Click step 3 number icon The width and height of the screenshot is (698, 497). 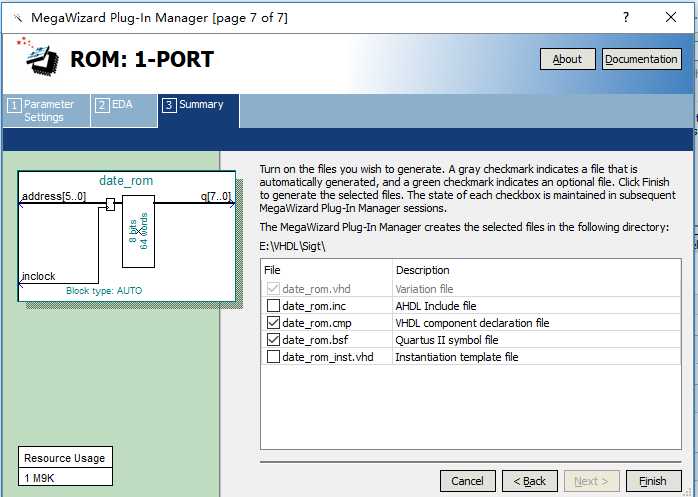169,106
